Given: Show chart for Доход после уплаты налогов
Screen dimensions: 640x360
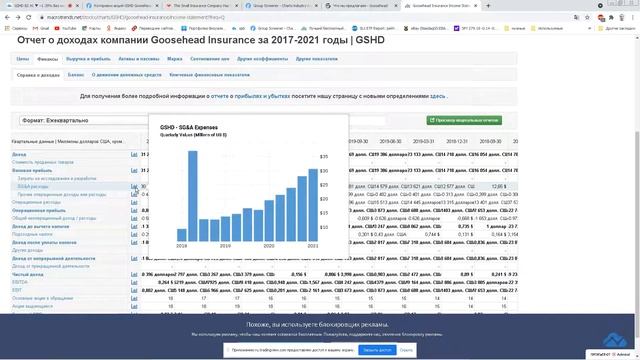Looking at the screenshot, I should 134,242.
